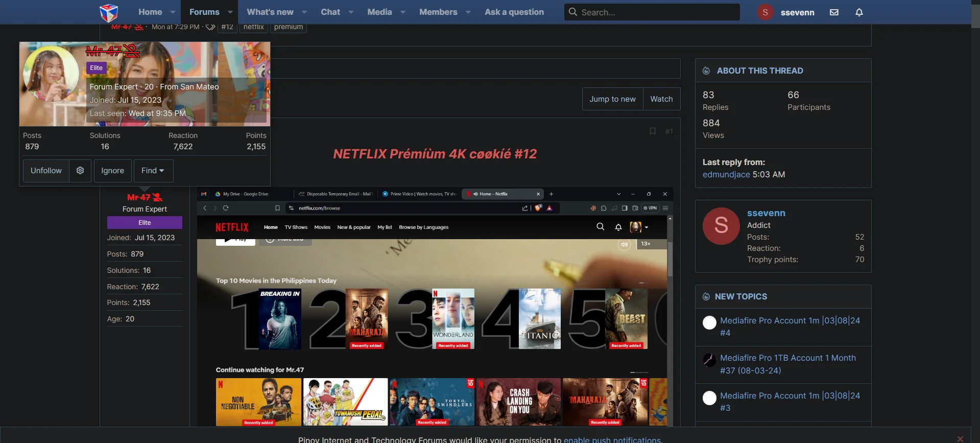Viewport: 980px width, 443px height.
Task: Expand the Media dropdown arrow
Action: coord(403,12)
